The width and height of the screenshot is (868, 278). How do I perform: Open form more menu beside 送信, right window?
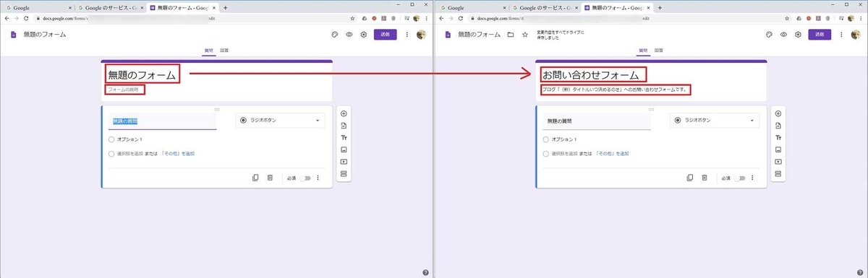pos(841,35)
